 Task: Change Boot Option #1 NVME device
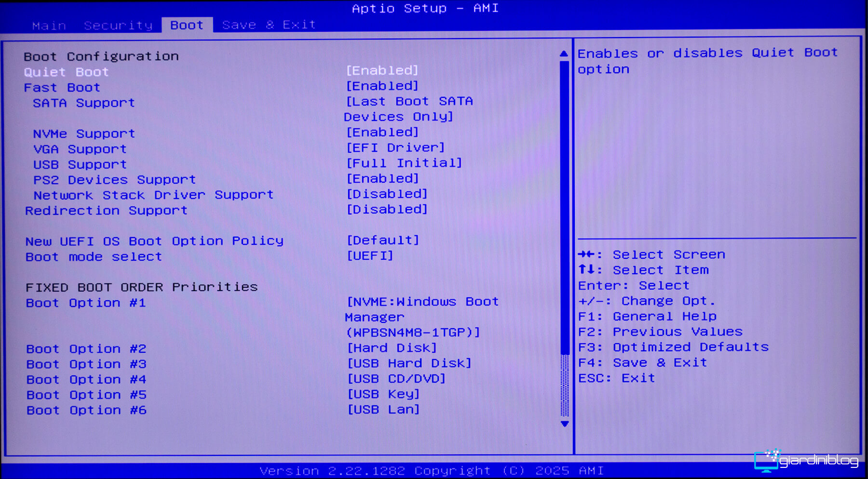click(422, 317)
